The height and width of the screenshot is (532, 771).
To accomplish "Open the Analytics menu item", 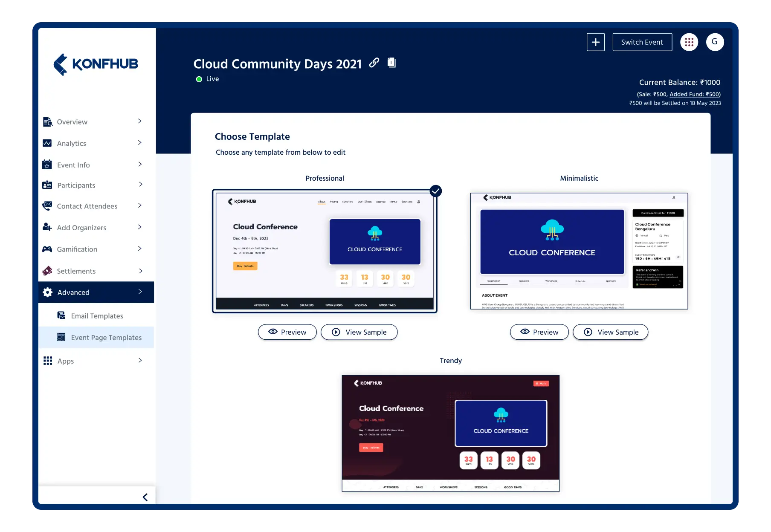I will tap(96, 143).
